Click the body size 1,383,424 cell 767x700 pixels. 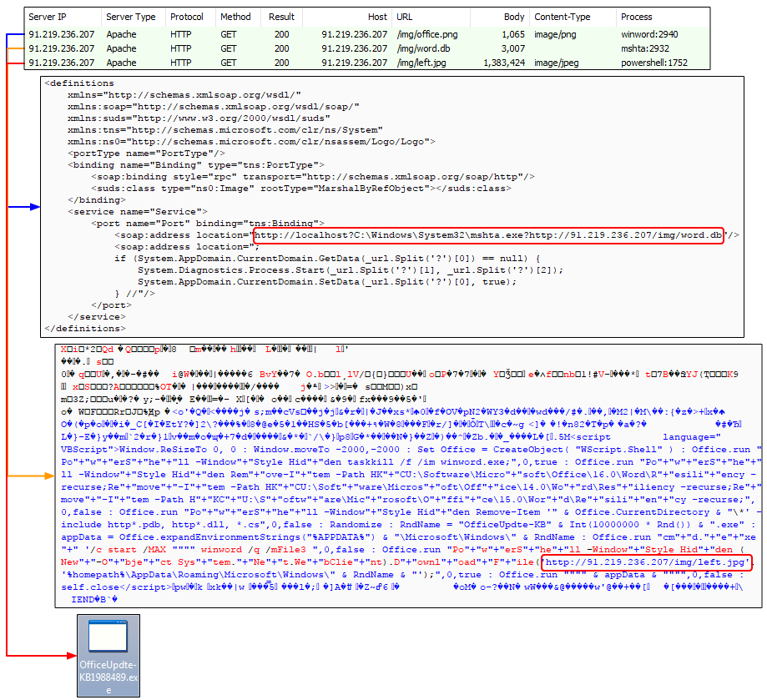[x=504, y=63]
